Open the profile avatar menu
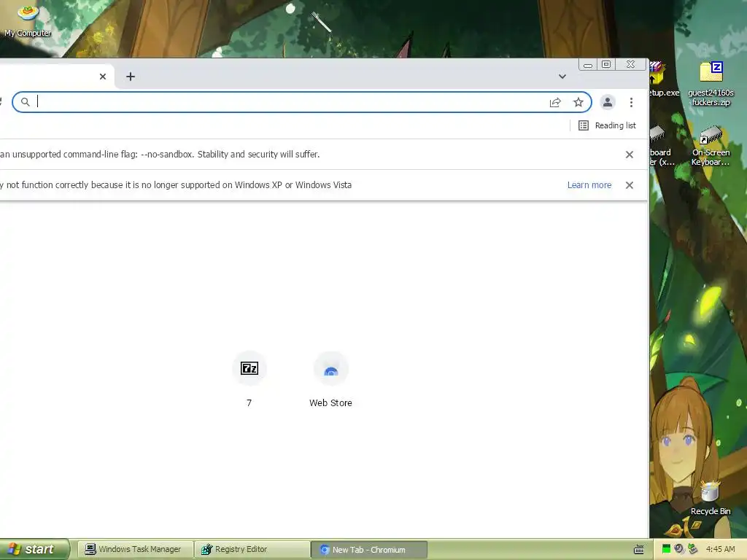Viewport: 747px width, 560px height. 608,102
